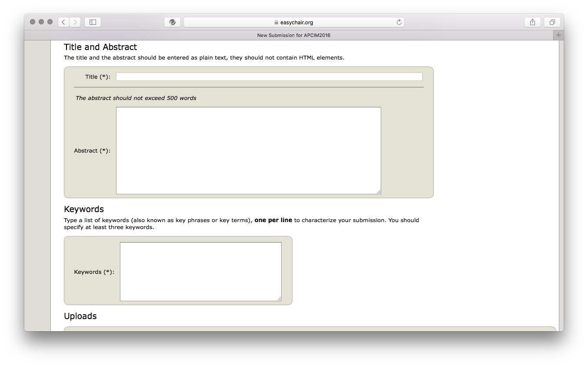This screenshot has width=588, height=366.
Task: Grab the Keywords text area resize handle
Action: click(279, 299)
